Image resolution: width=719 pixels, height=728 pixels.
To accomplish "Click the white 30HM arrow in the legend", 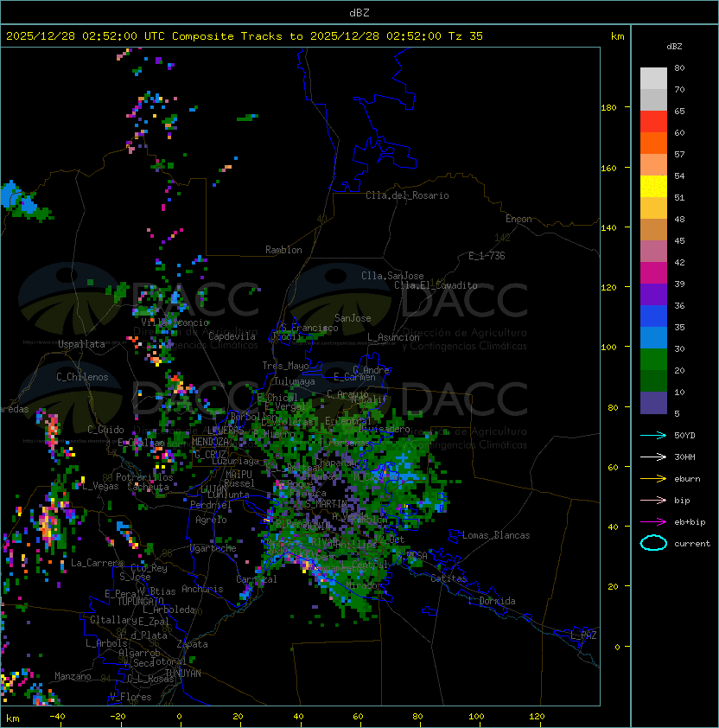I will [x=653, y=457].
